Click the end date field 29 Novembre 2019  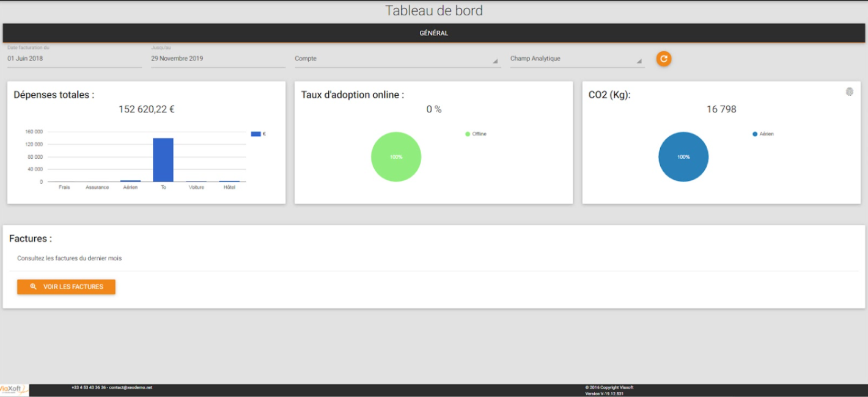218,59
